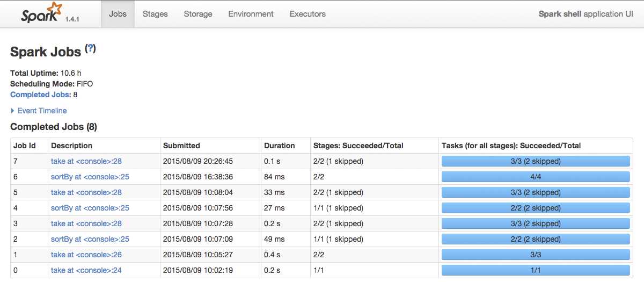644x282 pixels.
Task: Open job 7 take at <console>:28
Action: click(86, 161)
